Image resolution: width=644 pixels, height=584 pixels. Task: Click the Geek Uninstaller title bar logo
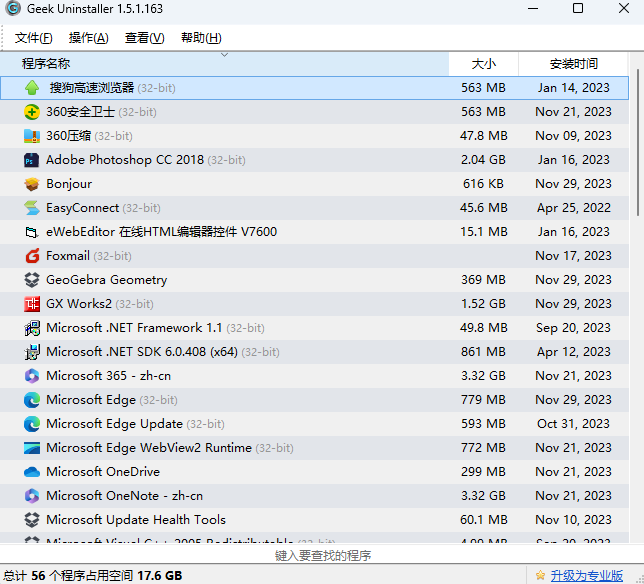(13, 8)
